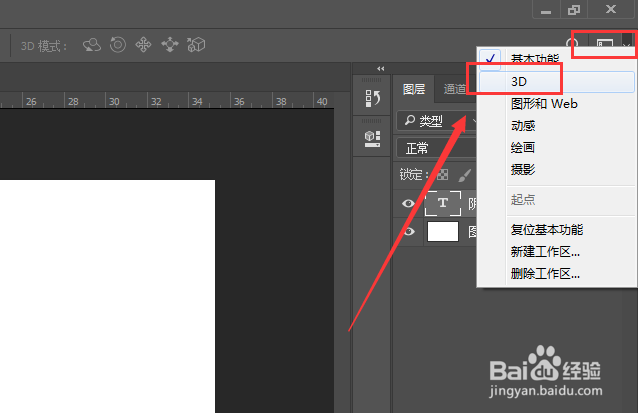This screenshot has height=413, width=638.
Task: Select the 3D slide camera icon
Action: point(170,45)
